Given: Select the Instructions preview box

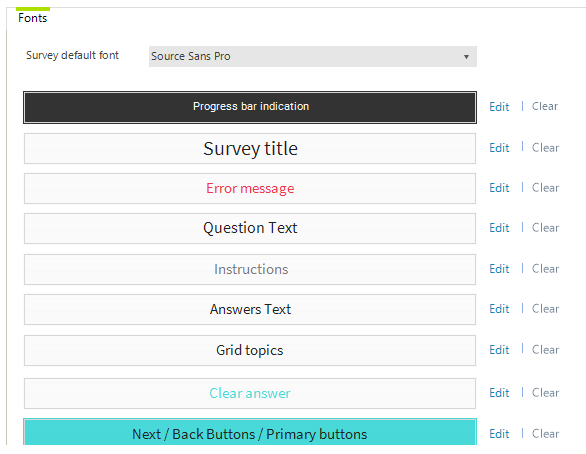Looking at the screenshot, I should 250,270.
